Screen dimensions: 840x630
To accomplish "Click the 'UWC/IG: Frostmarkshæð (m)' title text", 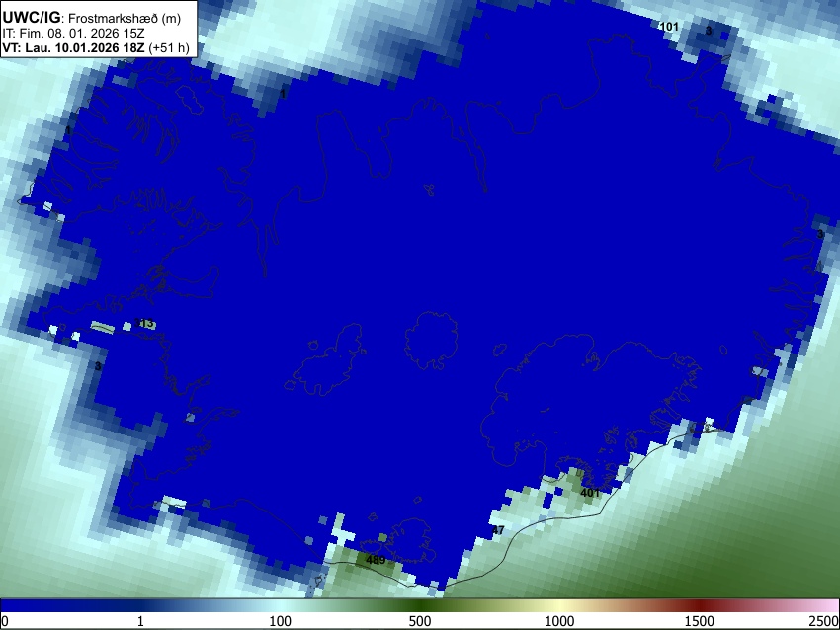I will pyautogui.click(x=92, y=18).
